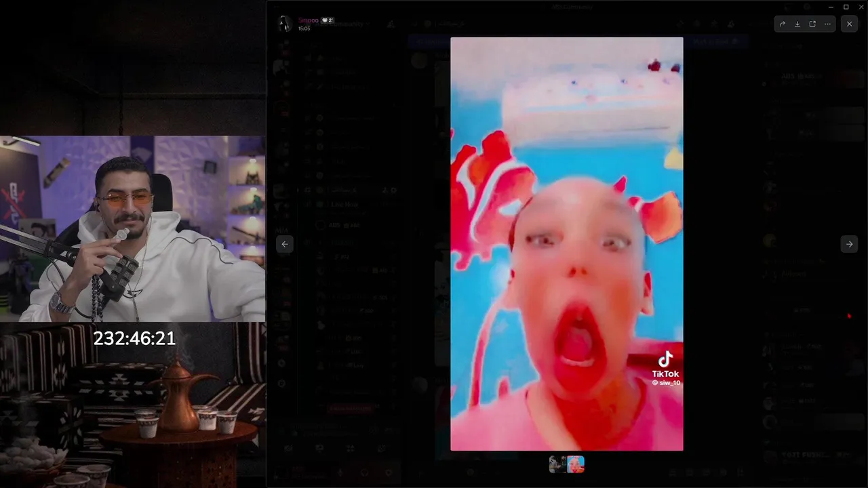The width and height of the screenshot is (868, 488).
Task: Click the heart badge next to Smooo
Action: [328, 20]
